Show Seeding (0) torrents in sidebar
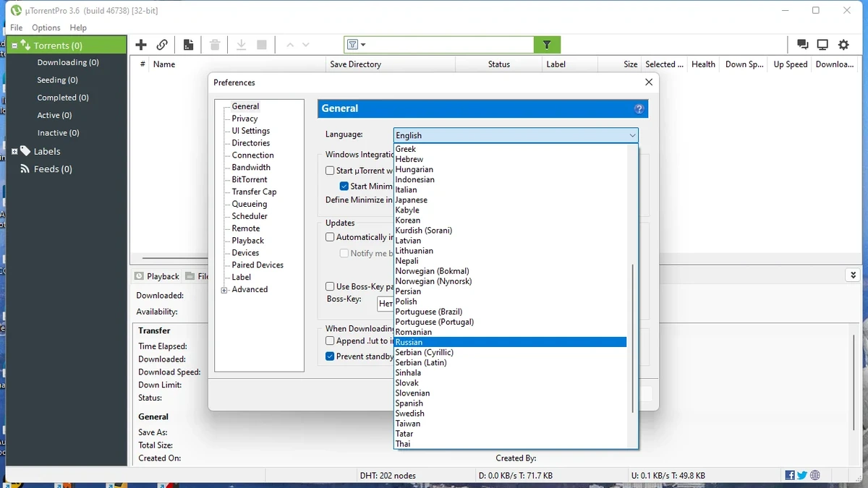868x488 pixels. click(57, 80)
